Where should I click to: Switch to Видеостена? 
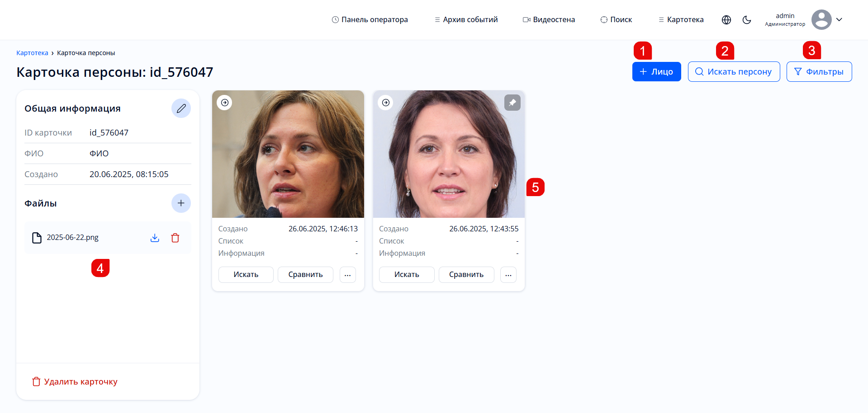549,20
